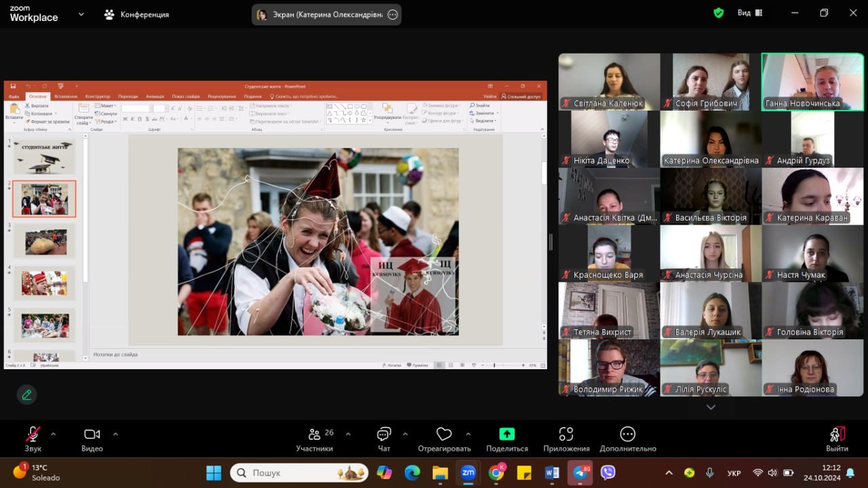Show more participants with down chevron
The width and height of the screenshot is (868, 488).
711,407
